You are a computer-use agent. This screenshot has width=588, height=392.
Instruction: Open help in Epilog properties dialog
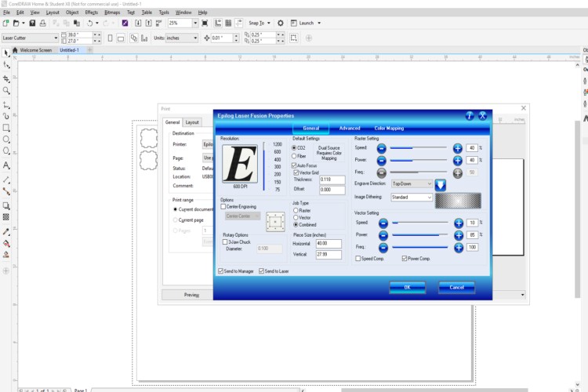point(469,116)
